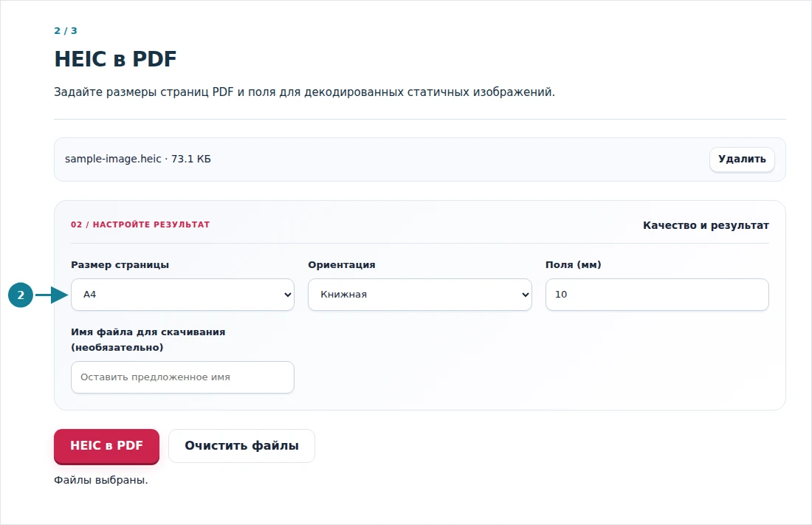Screen dimensions: 812x525
Task: Click the red HEIC в PDF button
Action: pos(107,446)
